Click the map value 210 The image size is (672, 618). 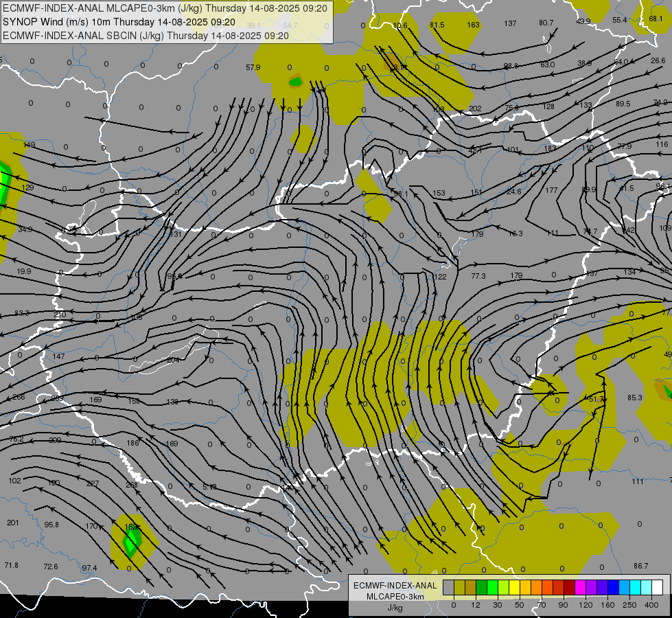pos(60,314)
